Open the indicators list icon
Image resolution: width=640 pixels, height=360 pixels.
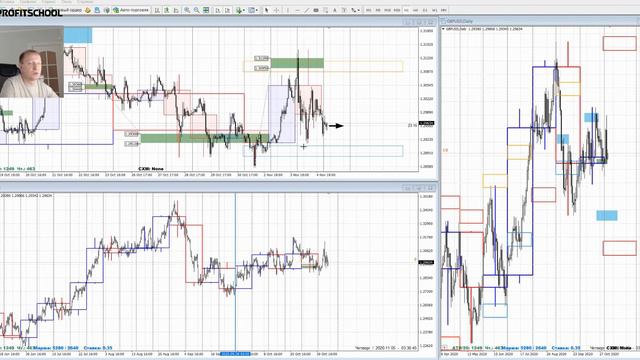239,10
